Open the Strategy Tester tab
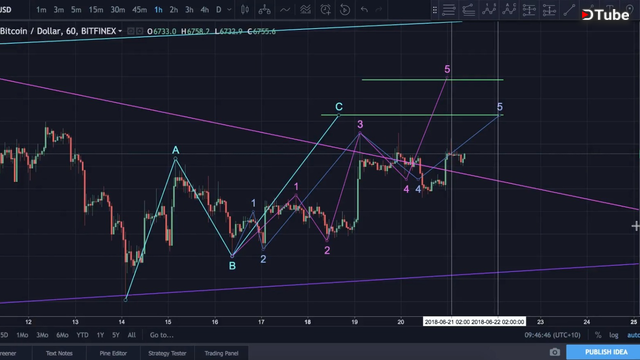The width and height of the screenshot is (640, 360). pyautogui.click(x=167, y=353)
